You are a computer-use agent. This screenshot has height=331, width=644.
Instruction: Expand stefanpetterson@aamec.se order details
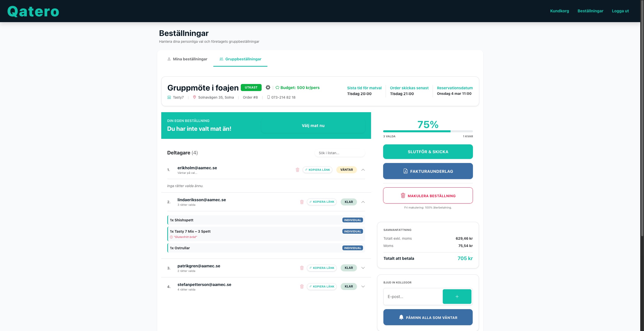363,286
